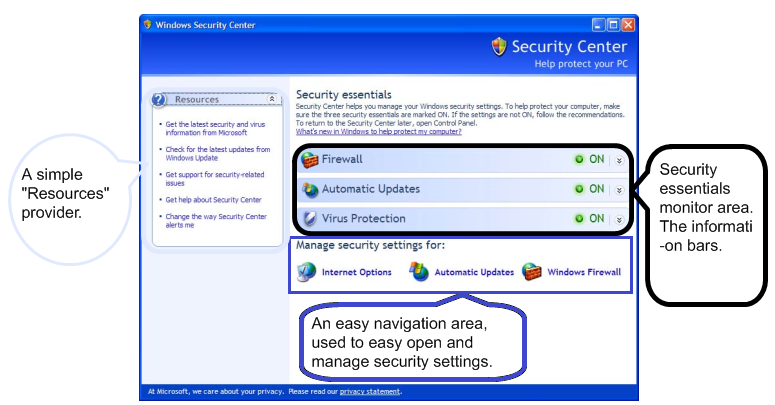Minimize the Windows Security Center window
775x405 pixels.
tap(599, 25)
